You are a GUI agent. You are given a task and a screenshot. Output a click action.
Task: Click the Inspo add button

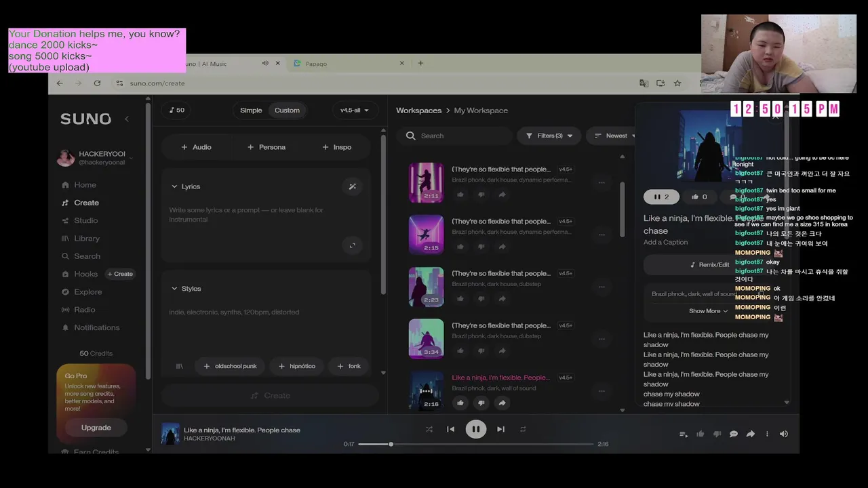[x=337, y=147]
